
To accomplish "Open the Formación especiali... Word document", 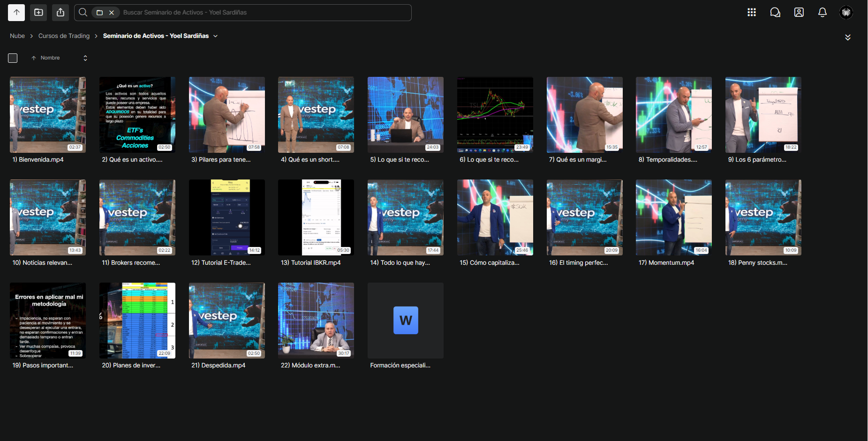I will click(406, 321).
